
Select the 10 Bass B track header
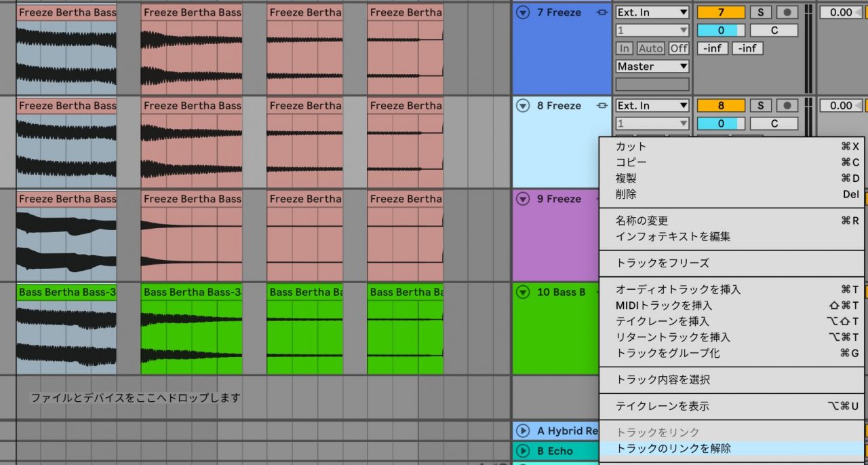point(555,329)
